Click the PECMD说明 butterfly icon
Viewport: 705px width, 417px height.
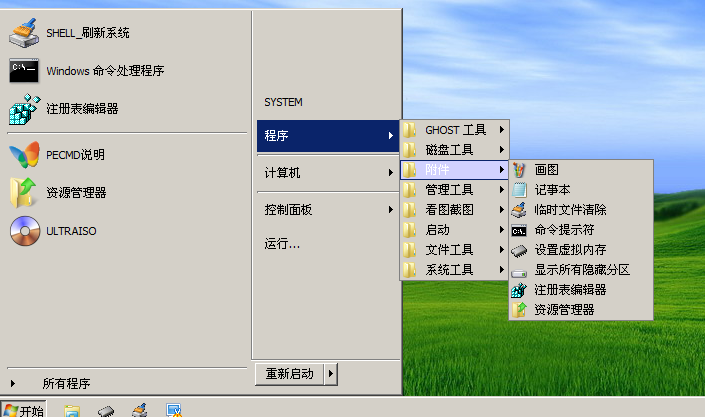pos(24,155)
